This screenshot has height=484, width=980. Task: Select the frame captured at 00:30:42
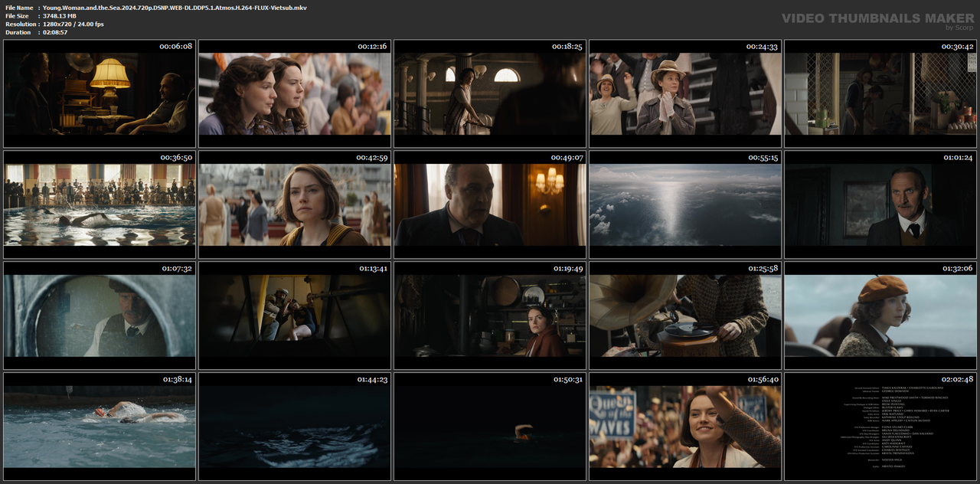[880, 93]
